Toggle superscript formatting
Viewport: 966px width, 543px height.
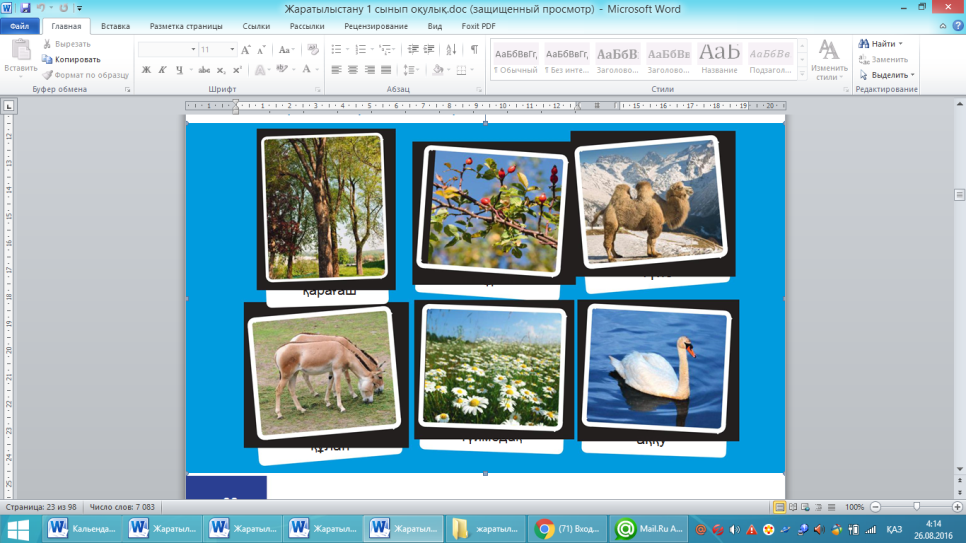click(x=238, y=70)
